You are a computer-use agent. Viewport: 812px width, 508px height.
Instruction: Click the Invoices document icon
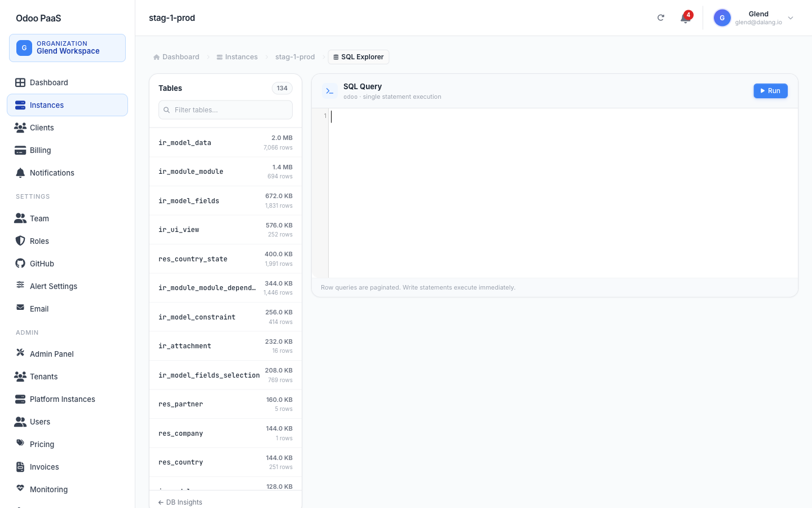[20, 467]
